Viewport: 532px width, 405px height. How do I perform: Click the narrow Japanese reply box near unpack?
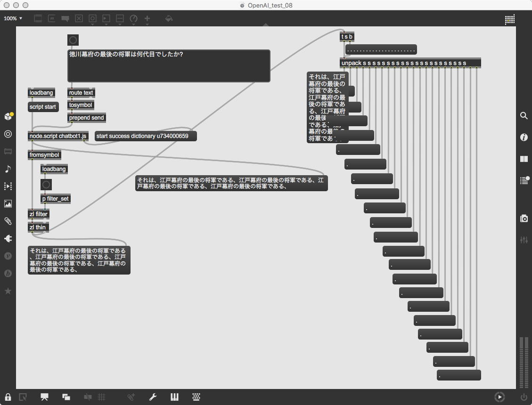point(327,107)
